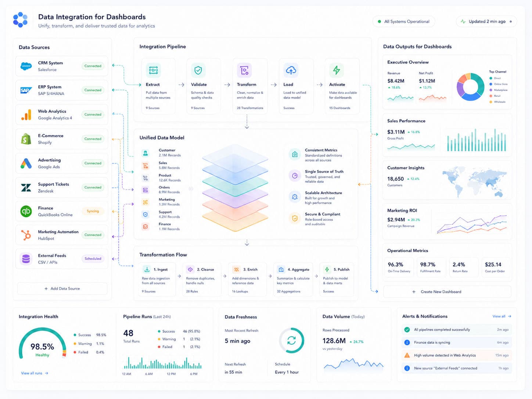532x399 pixels.
Task: Click the Customer records icon
Action: tap(145, 153)
